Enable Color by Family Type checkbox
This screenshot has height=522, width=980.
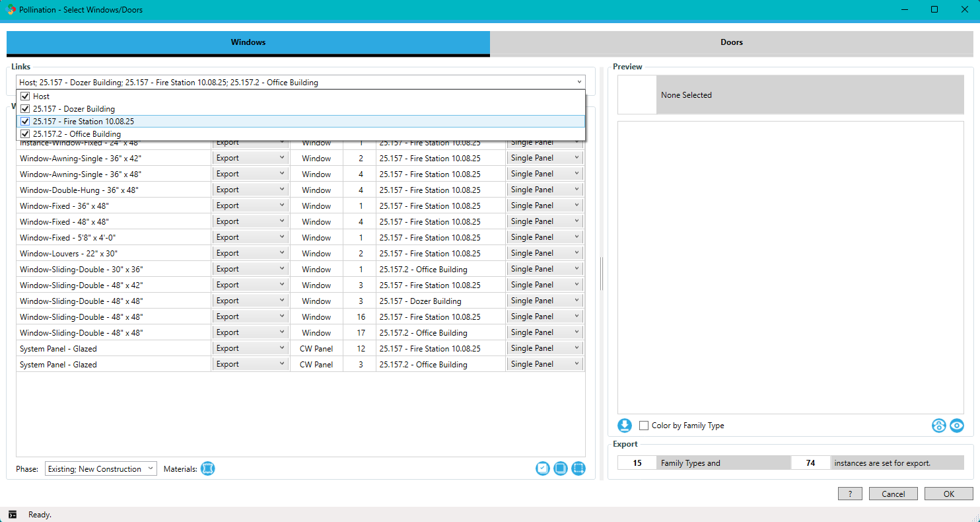[x=644, y=426]
